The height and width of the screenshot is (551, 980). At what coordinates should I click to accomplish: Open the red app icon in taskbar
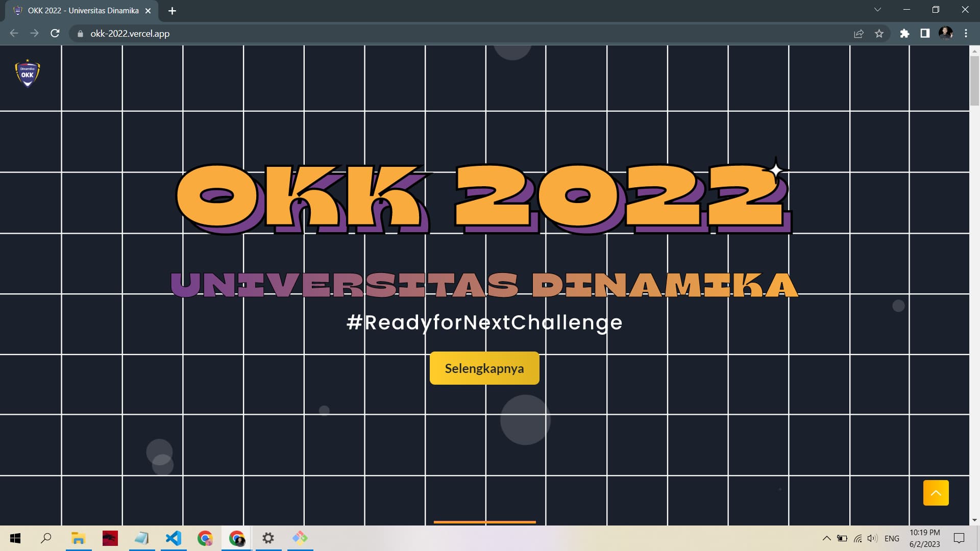tap(110, 538)
